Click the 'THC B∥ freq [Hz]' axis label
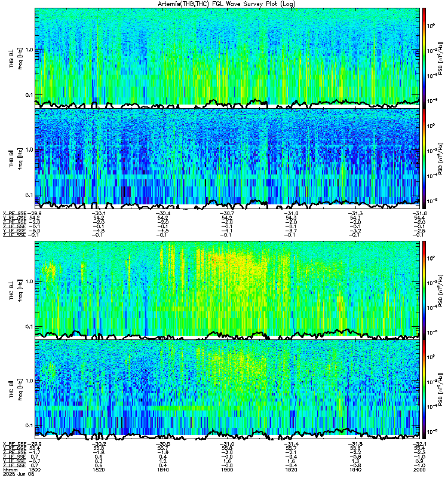The height and width of the screenshot is (478, 448). point(16,390)
